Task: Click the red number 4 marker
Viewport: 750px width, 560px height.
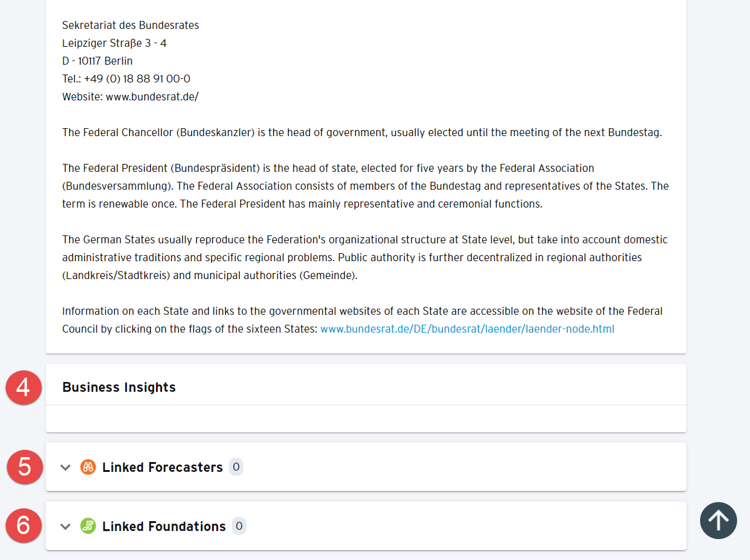Action: pos(23,388)
